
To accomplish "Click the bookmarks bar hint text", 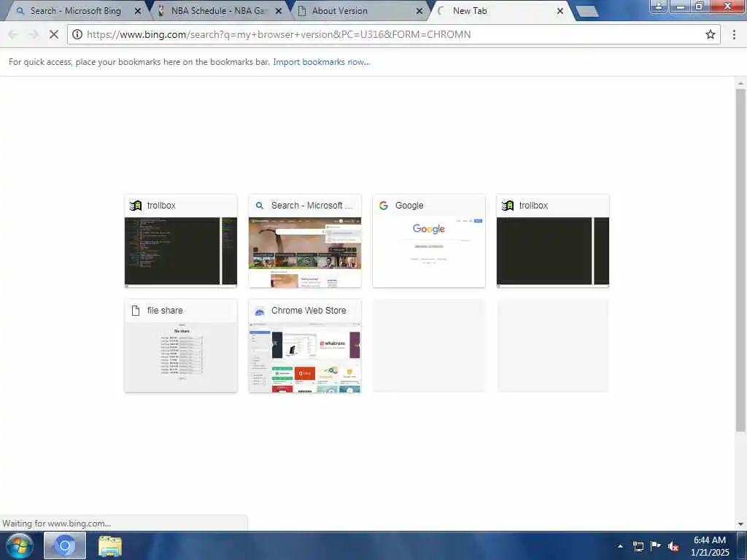I will (139, 62).
